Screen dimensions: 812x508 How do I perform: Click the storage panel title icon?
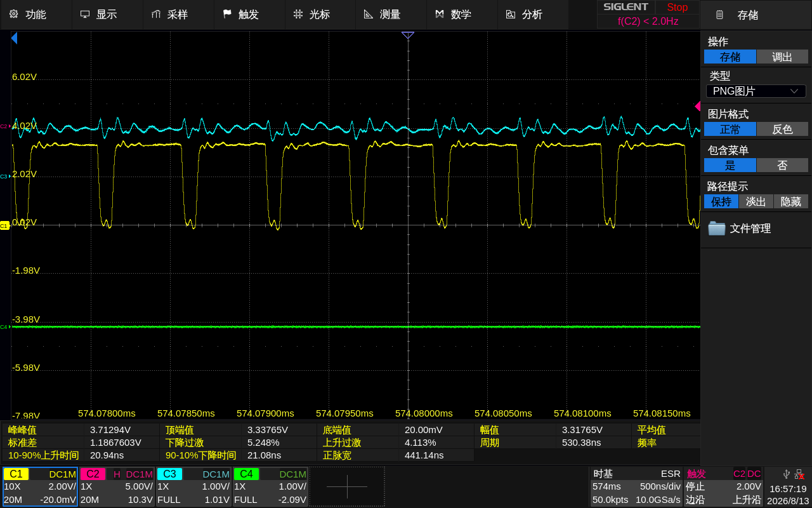tap(719, 15)
